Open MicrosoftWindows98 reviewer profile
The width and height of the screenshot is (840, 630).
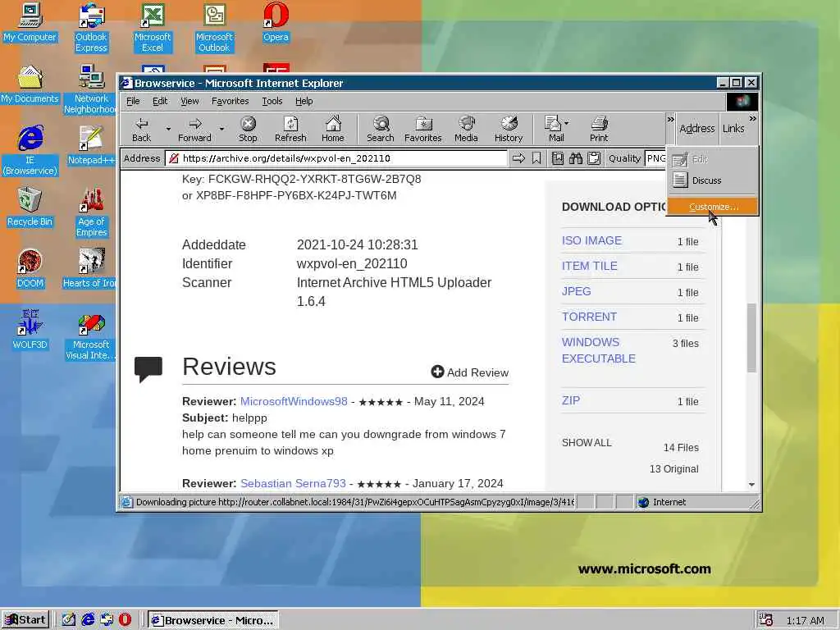294,401
